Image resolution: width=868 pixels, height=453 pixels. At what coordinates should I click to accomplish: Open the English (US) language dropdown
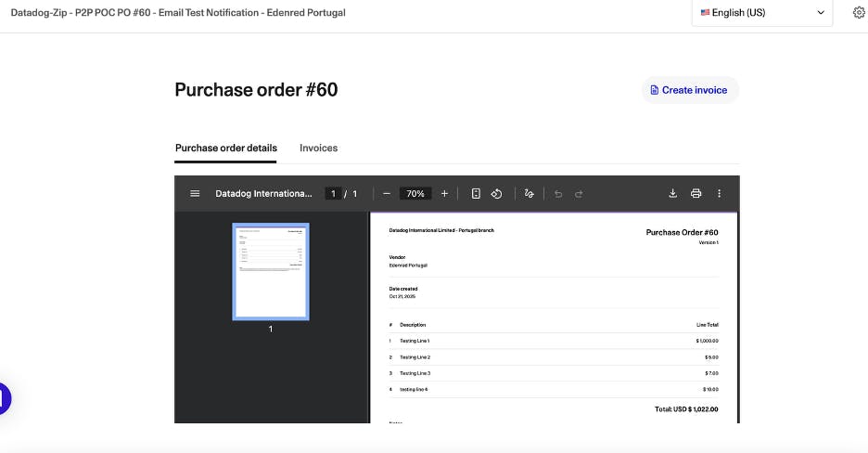click(761, 13)
